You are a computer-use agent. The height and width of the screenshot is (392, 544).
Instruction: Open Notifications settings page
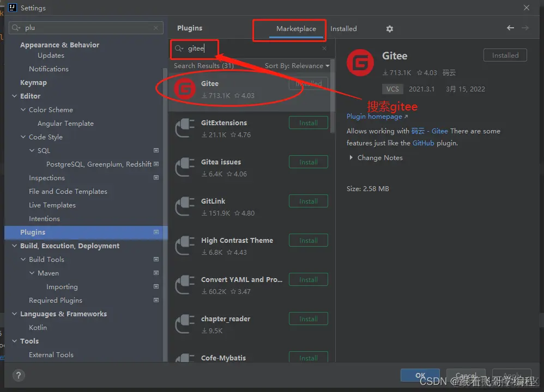click(x=49, y=69)
